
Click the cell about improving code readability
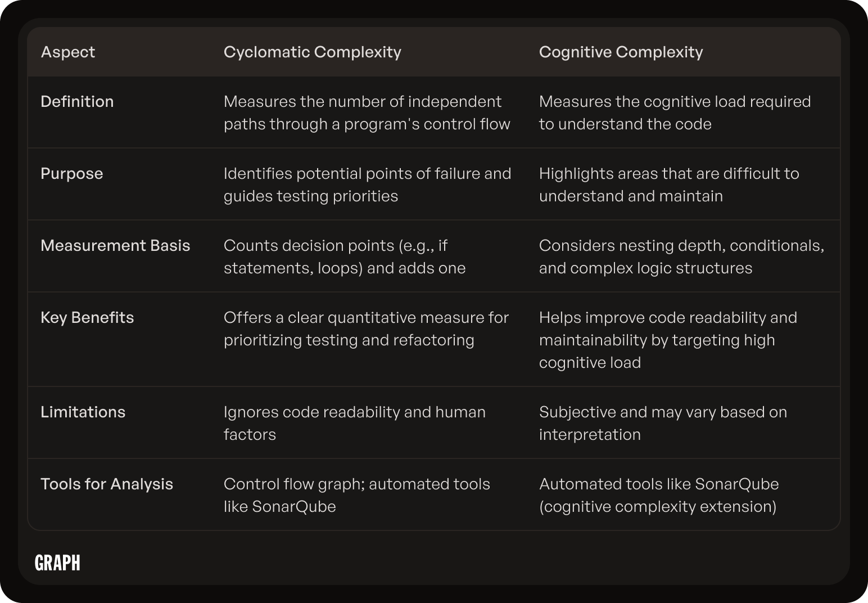(668, 340)
